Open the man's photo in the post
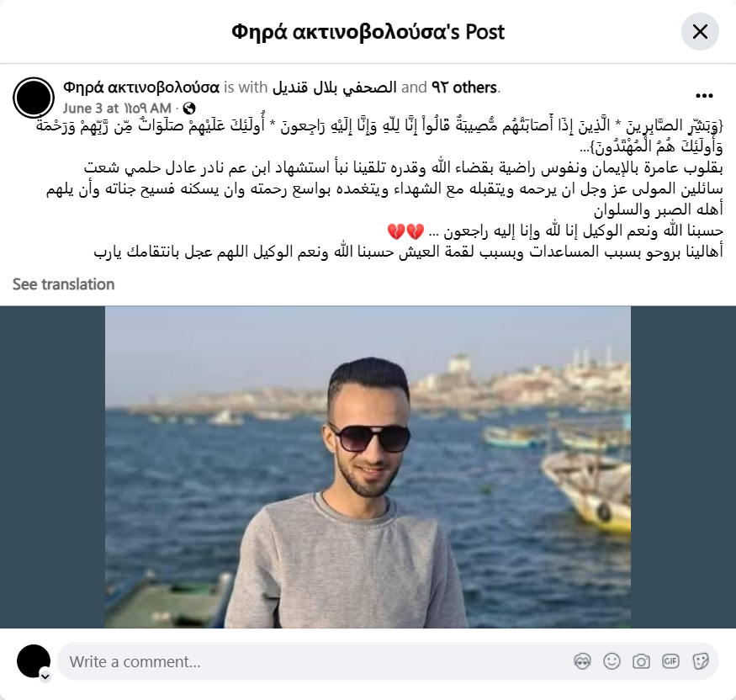Viewport: 736px width, 700px height. tap(368, 467)
